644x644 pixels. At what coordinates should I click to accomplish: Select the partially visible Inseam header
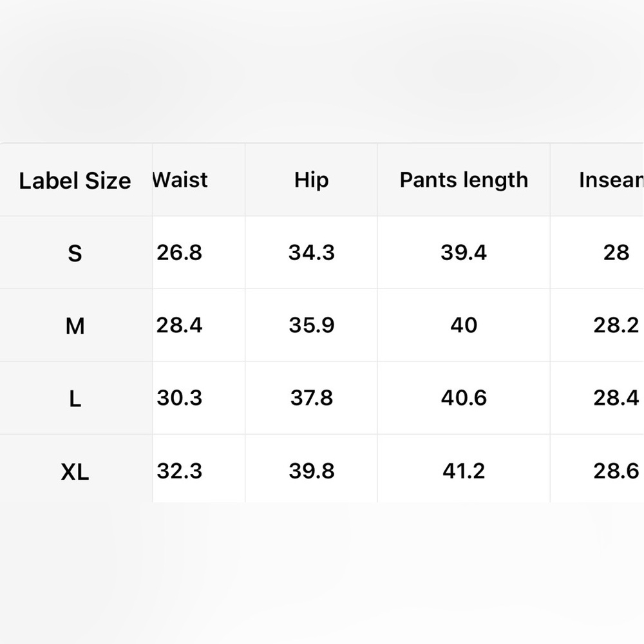coord(611,180)
